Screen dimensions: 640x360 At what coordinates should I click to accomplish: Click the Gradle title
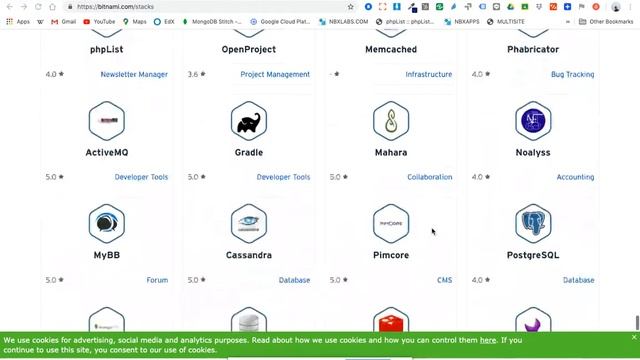[x=249, y=153]
